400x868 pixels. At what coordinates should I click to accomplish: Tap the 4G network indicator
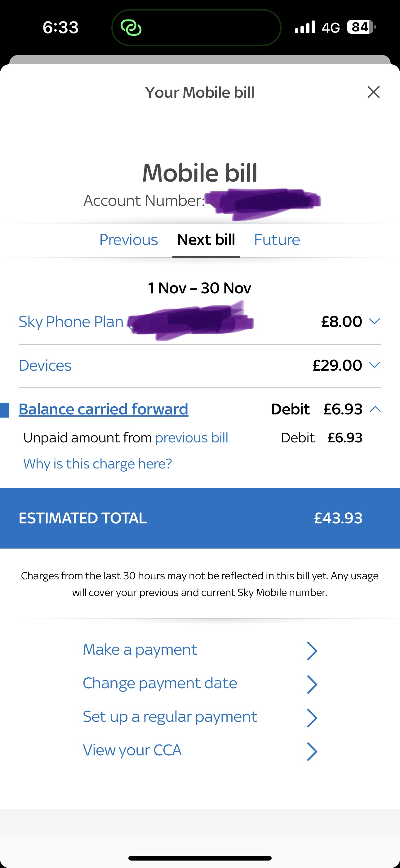click(330, 27)
